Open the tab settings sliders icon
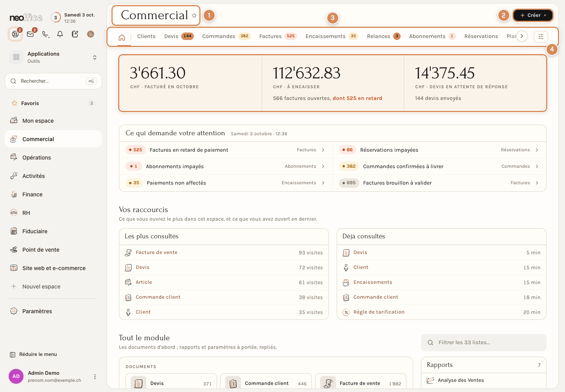Viewport: 565px width, 392px height. 541,36
